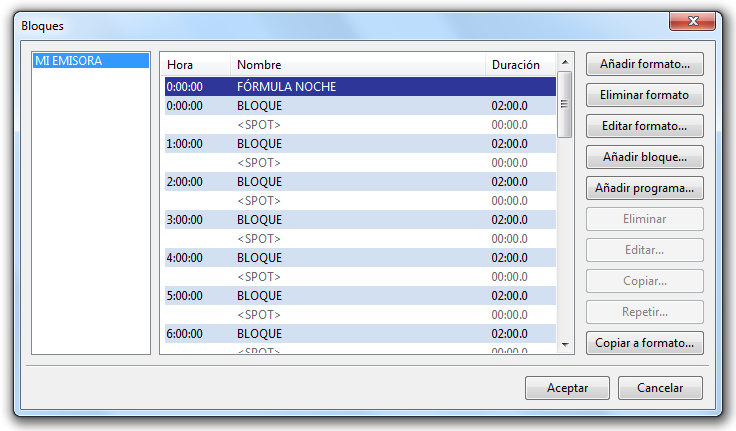Sort by the Hora column header
736x431 pixels.
(195, 65)
